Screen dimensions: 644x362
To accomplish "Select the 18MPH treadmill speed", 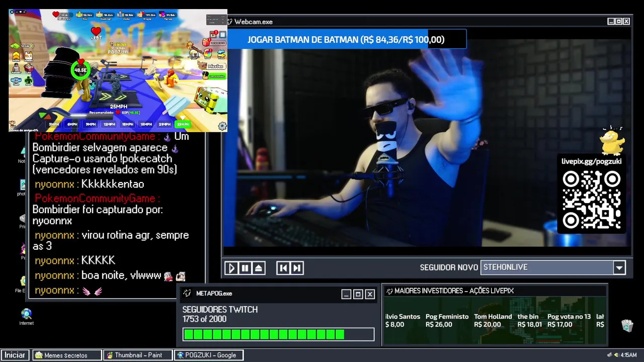I will tap(146, 124).
